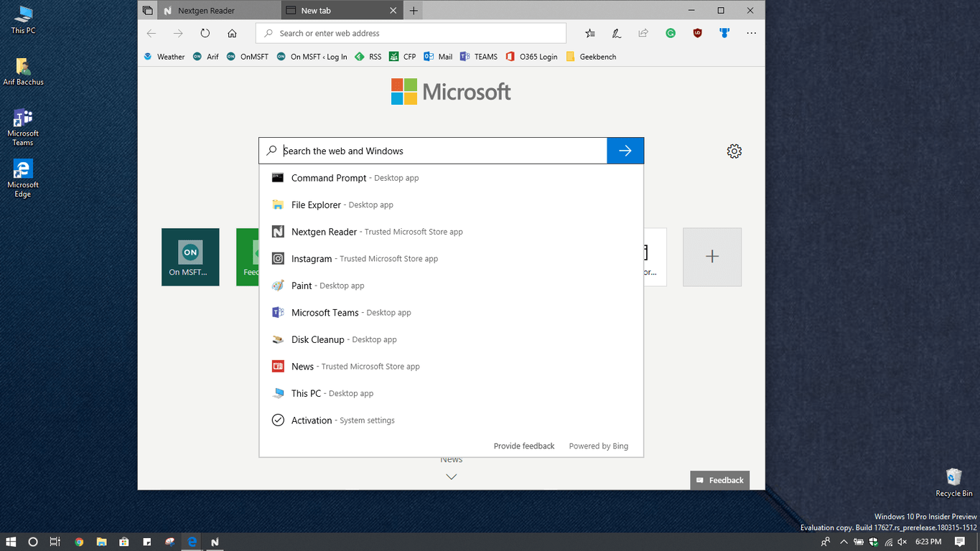Open Mail favorites bar link
The image size is (980, 551).
[438, 57]
